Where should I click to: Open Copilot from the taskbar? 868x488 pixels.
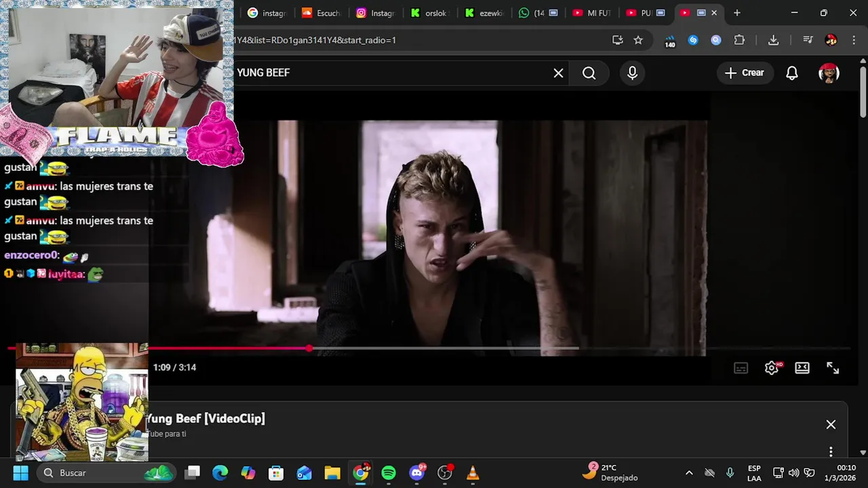pyautogui.click(x=248, y=473)
